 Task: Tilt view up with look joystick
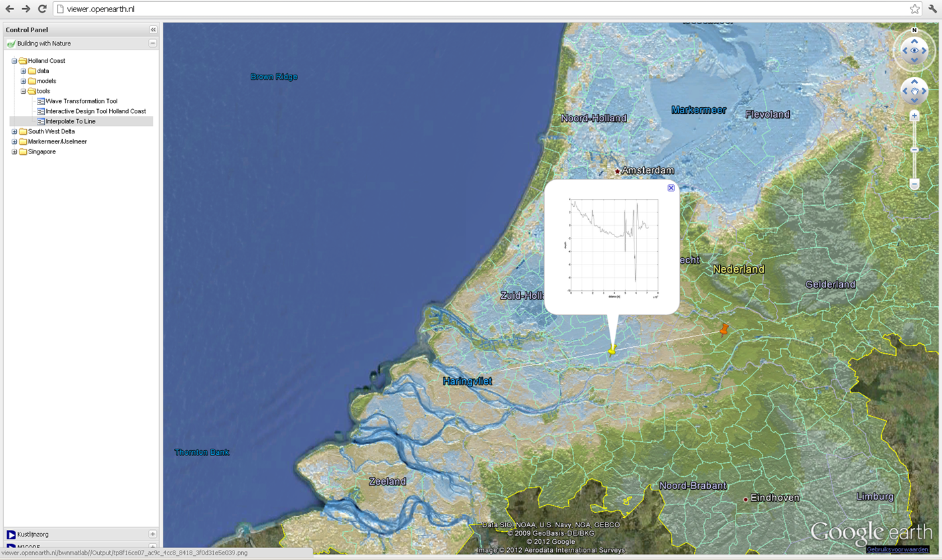tap(915, 41)
